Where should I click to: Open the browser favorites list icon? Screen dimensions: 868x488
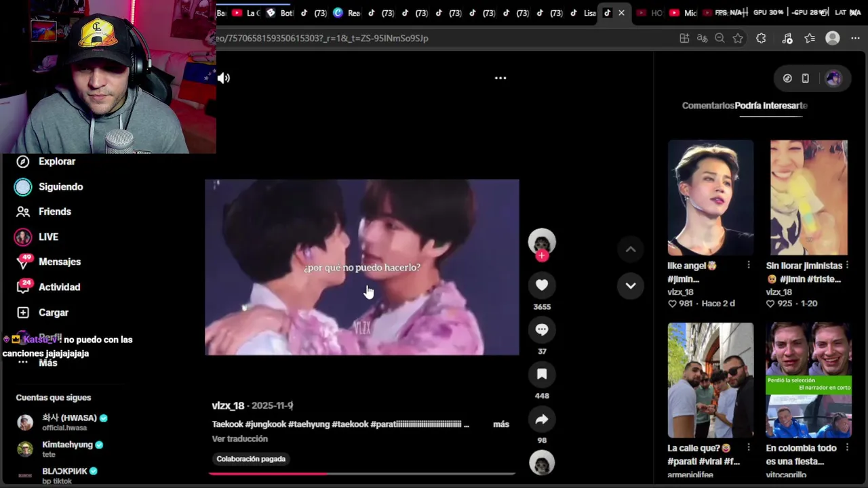pyautogui.click(x=810, y=39)
